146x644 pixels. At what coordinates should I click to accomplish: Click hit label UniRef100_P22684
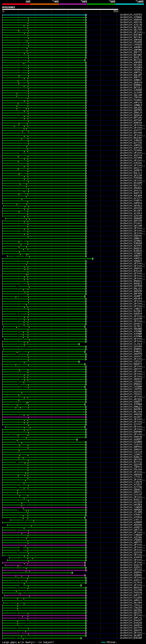131,598
